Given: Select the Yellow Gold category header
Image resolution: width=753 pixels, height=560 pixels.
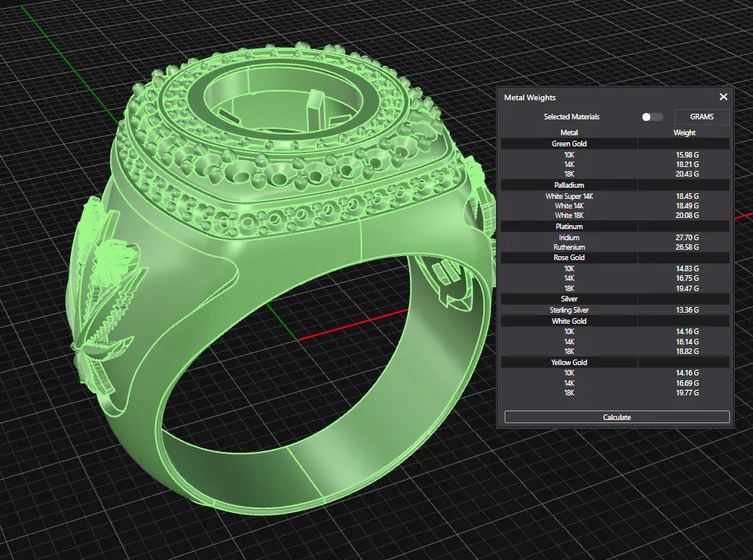Looking at the screenshot, I should click(569, 362).
